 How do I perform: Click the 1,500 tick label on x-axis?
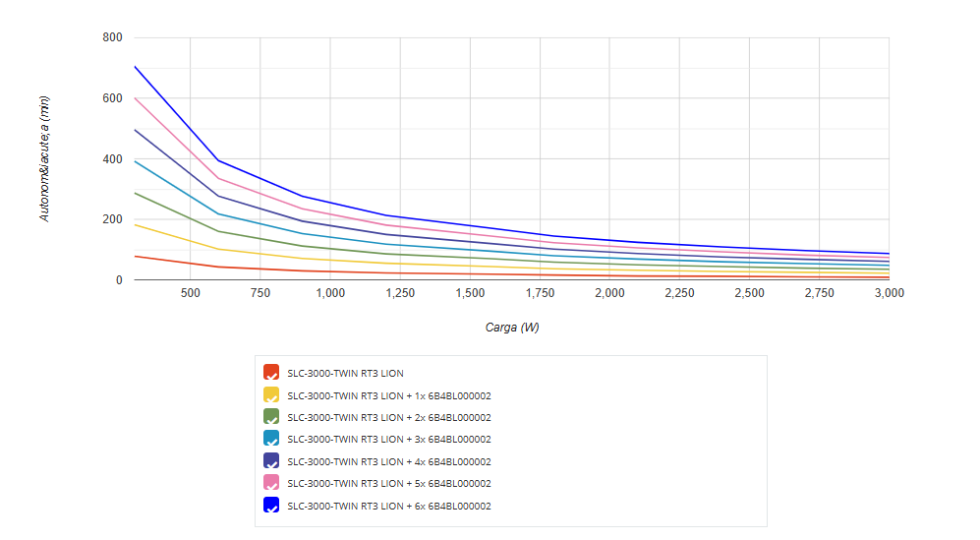click(470, 293)
